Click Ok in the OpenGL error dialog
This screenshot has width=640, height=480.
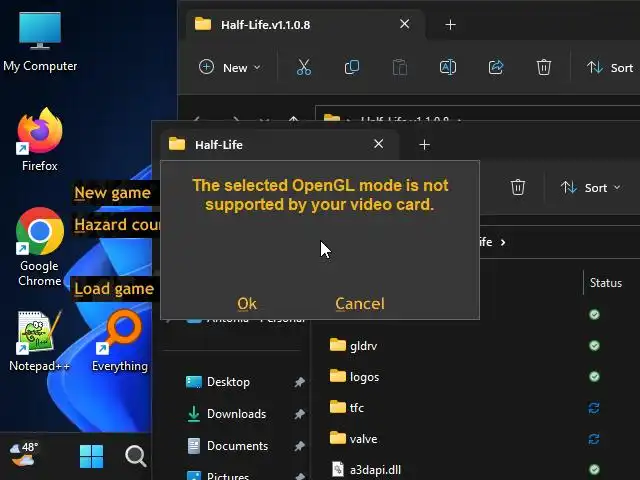(247, 304)
